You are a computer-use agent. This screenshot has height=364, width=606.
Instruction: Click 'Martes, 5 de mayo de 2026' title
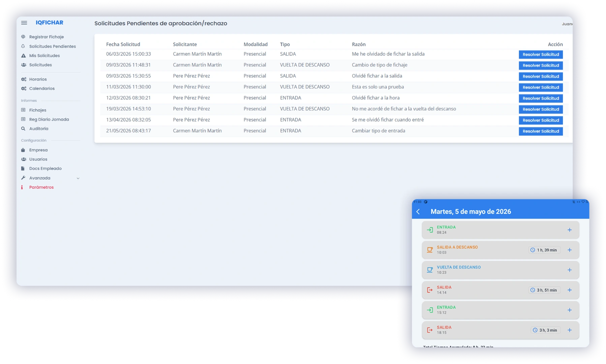(x=471, y=212)
